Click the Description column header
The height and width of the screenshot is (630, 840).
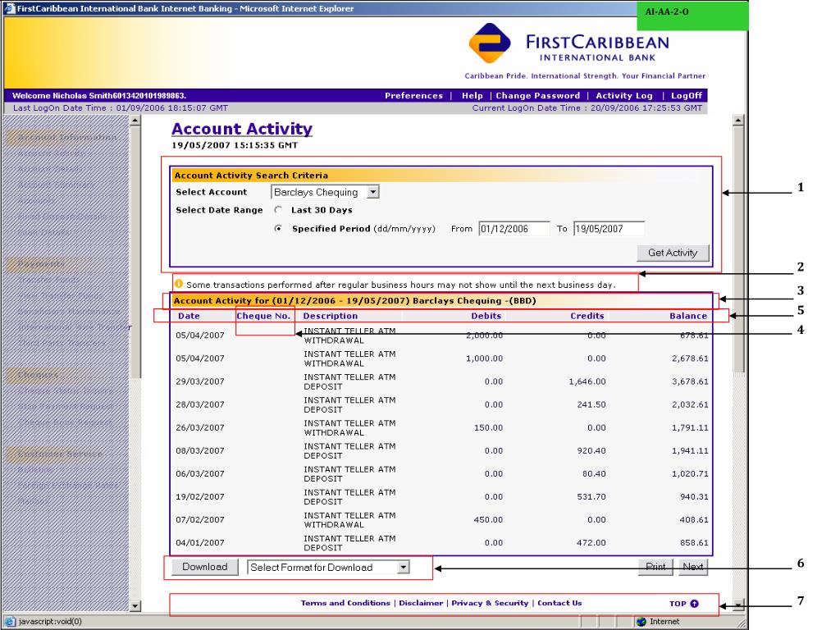tap(330, 316)
